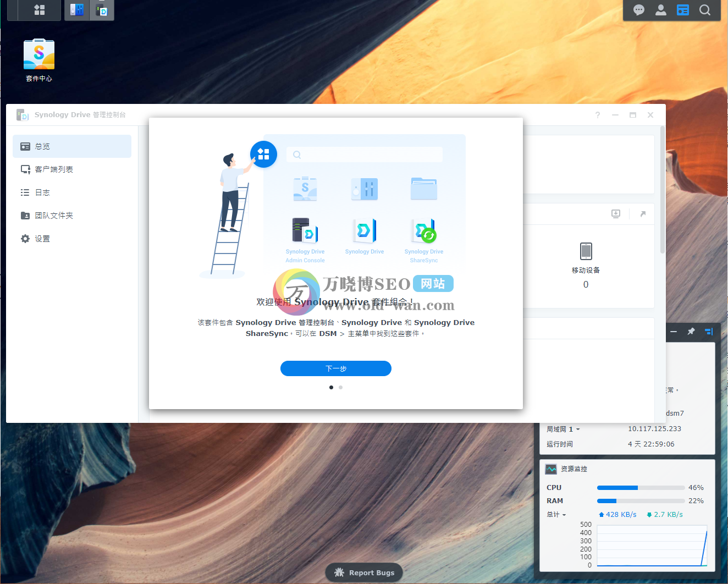728x584 pixels.
Task: Open the Package Center desktop icon
Action: coord(39,60)
